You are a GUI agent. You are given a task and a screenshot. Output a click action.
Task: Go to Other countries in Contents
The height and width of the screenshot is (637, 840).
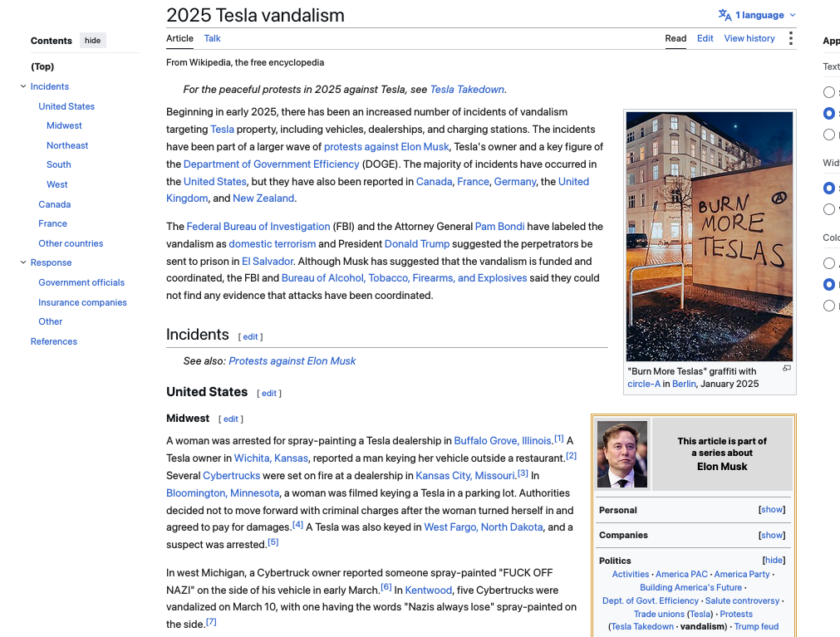coord(71,243)
